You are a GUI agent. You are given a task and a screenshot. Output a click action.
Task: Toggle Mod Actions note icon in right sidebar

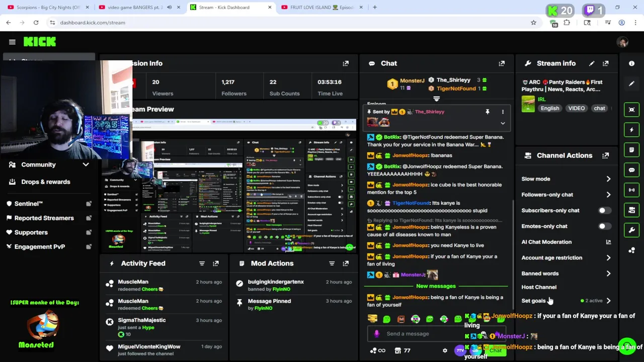click(631, 150)
